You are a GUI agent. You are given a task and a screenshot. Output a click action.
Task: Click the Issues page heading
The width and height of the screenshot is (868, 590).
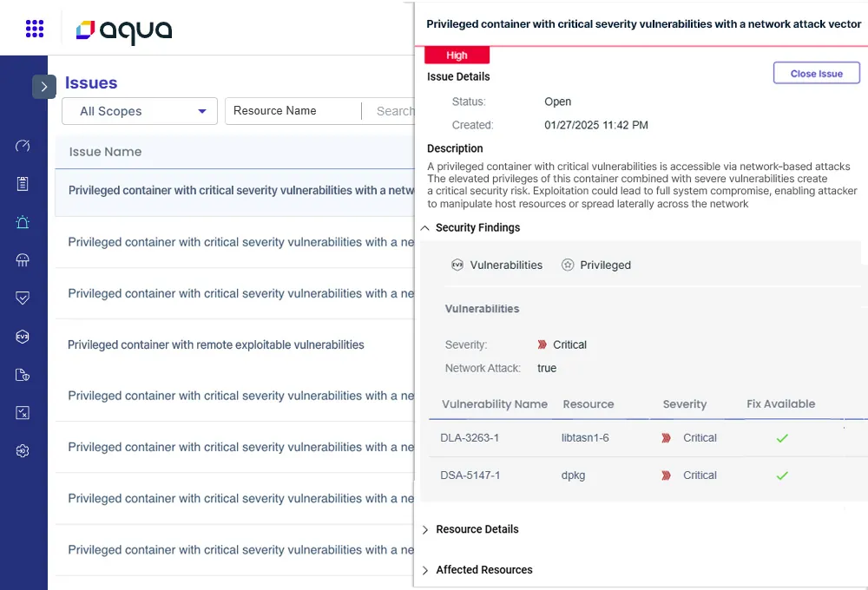(91, 83)
